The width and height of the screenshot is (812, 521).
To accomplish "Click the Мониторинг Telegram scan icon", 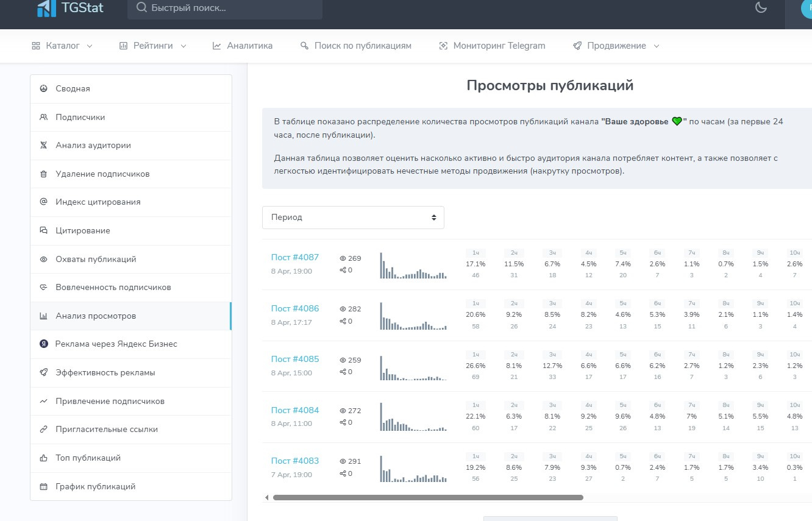I will coord(443,46).
